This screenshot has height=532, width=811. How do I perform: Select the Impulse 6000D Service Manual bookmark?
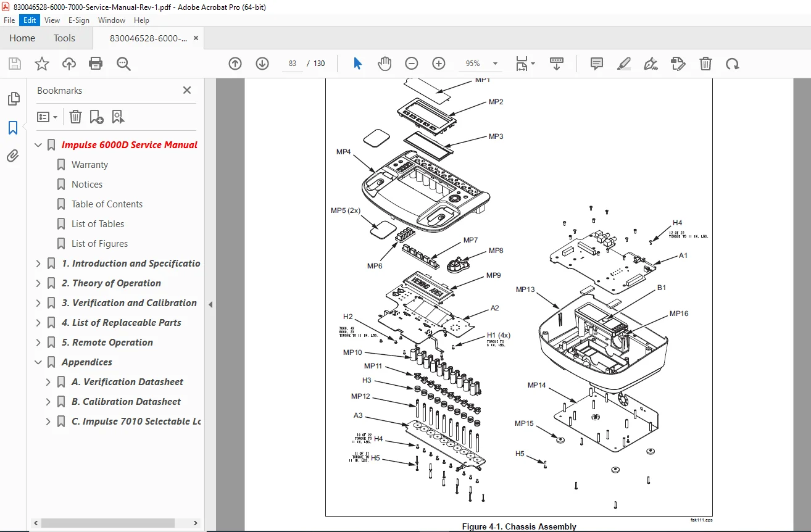pyautogui.click(x=130, y=145)
